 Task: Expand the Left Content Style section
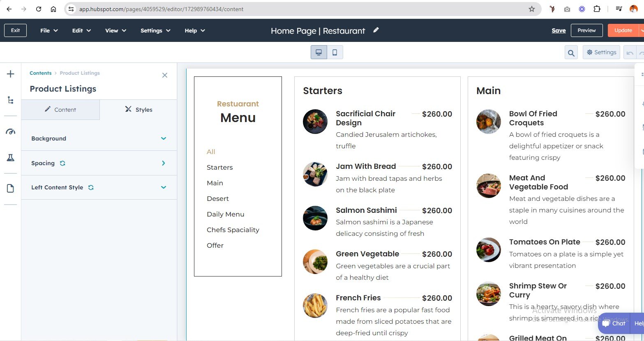coord(163,187)
